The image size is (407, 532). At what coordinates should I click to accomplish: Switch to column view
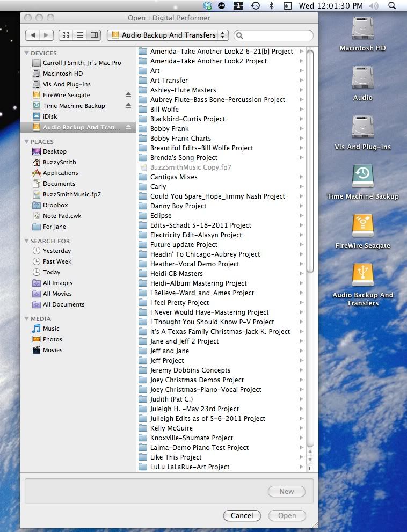point(93,35)
